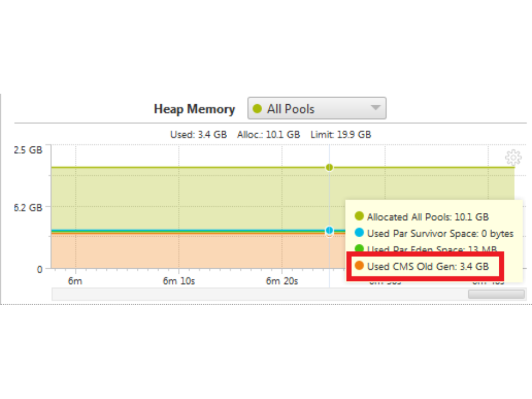This screenshot has width=532, height=399.
Task: Click the All Pools text in pool selector
Action: pos(290,109)
